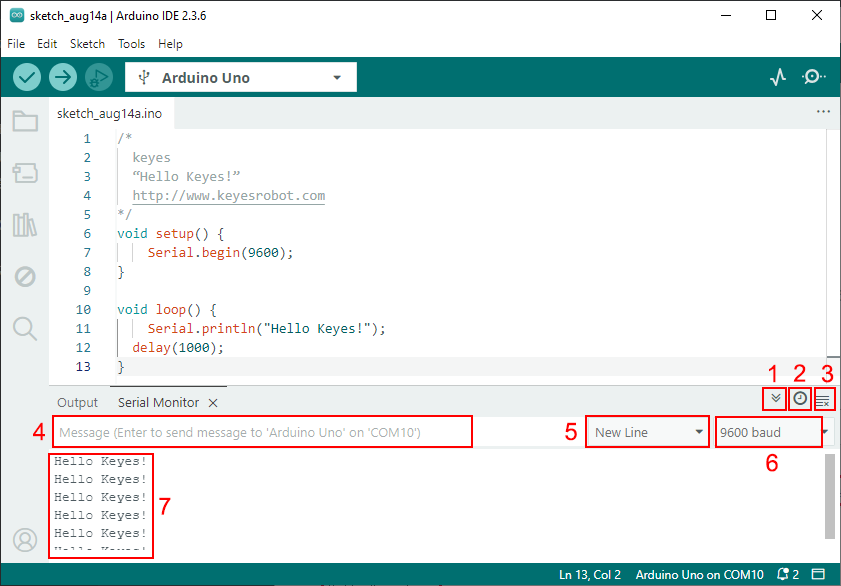The width and height of the screenshot is (841, 586).
Task: Open the Serial Plotter icon
Action: [x=778, y=77]
